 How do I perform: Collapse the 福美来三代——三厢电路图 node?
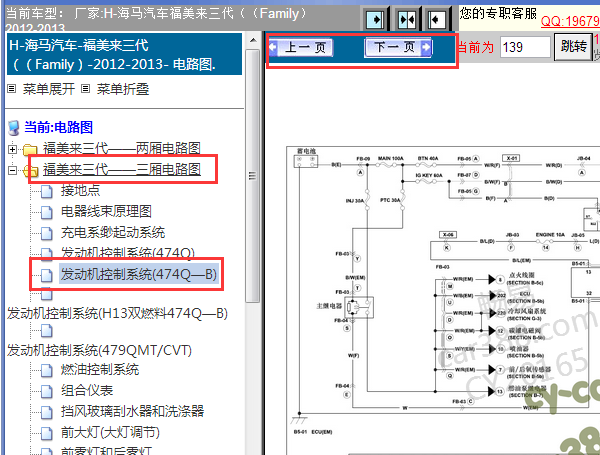pos(13,170)
